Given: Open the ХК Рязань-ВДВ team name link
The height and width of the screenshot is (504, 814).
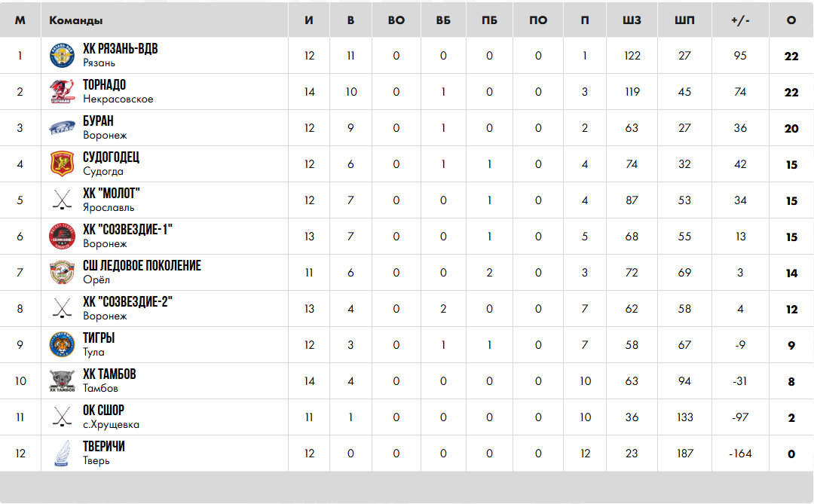Looking at the screenshot, I should pyautogui.click(x=121, y=49).
